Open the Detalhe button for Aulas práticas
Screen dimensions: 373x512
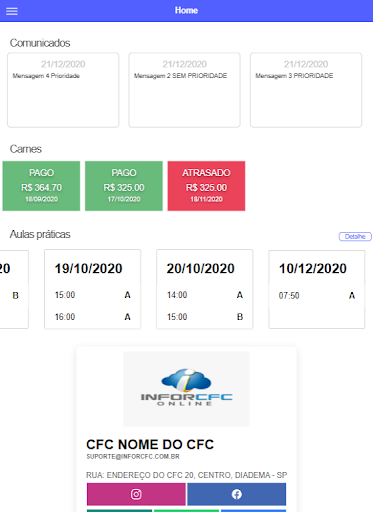355,236
